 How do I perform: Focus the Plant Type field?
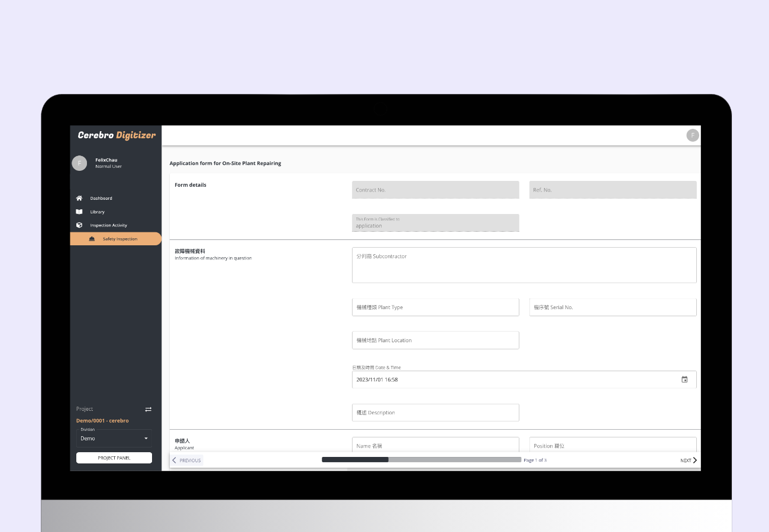coord(435,307)
